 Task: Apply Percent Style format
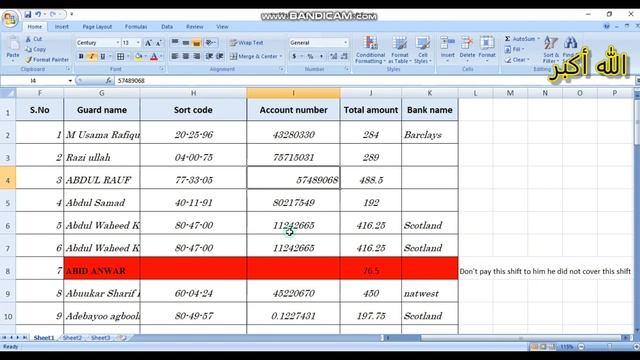click(x=310, y=56)
